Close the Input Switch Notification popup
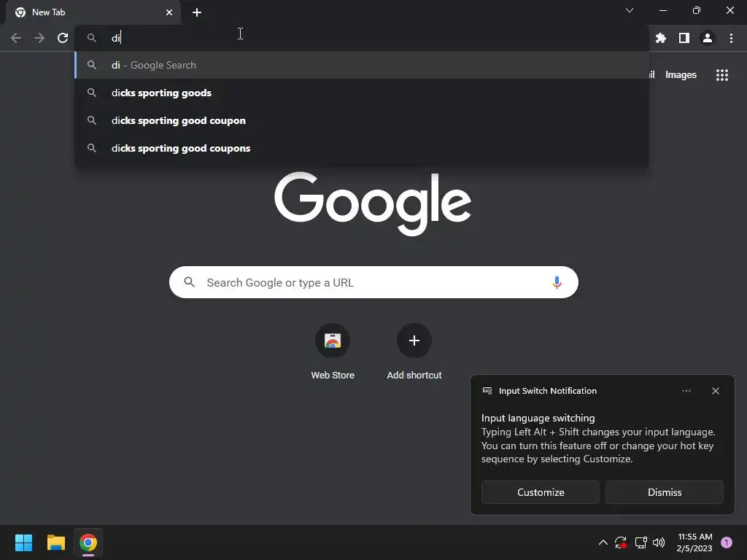 715,391
